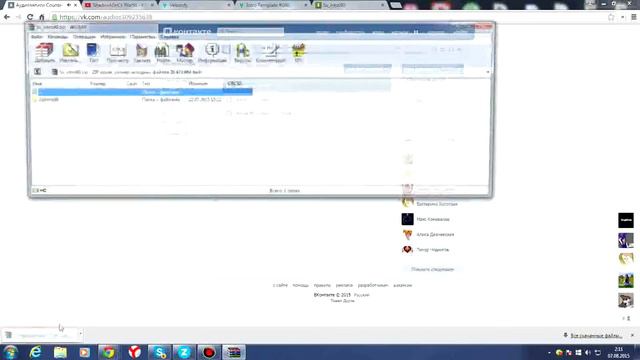Open the downloaded file's dropdown arrow in downloads bar

[x=80, y=334]
